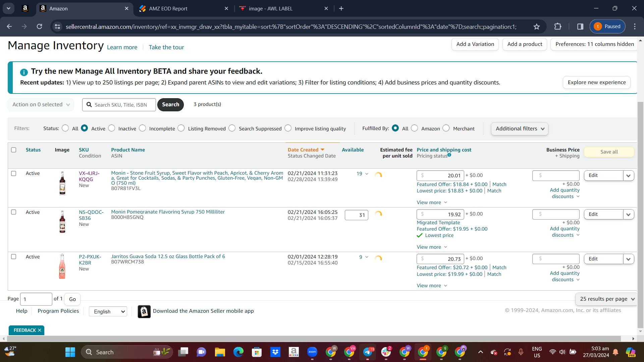Select the Inactive status filter

(112, 128)
